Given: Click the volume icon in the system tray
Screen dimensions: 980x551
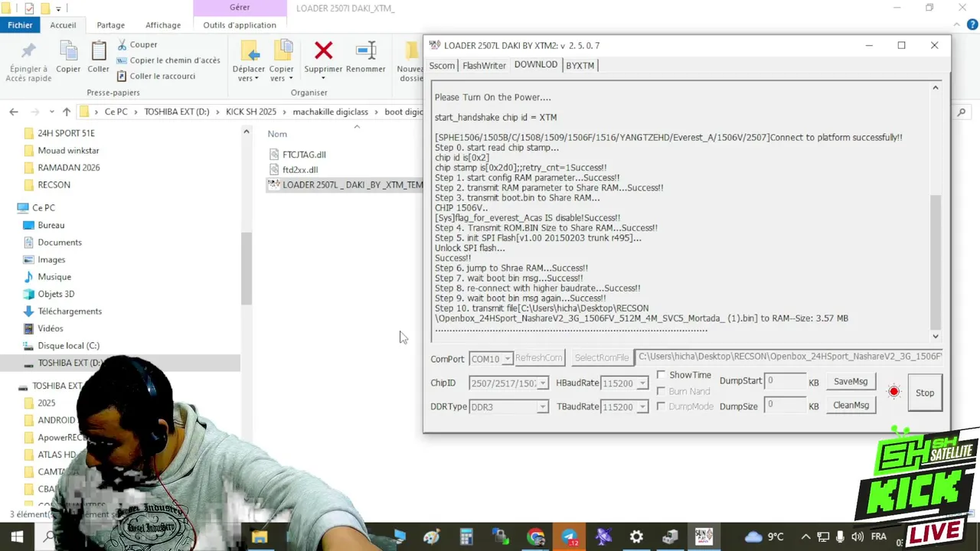Looking at the screenshot, I should (x=857, y=537).
